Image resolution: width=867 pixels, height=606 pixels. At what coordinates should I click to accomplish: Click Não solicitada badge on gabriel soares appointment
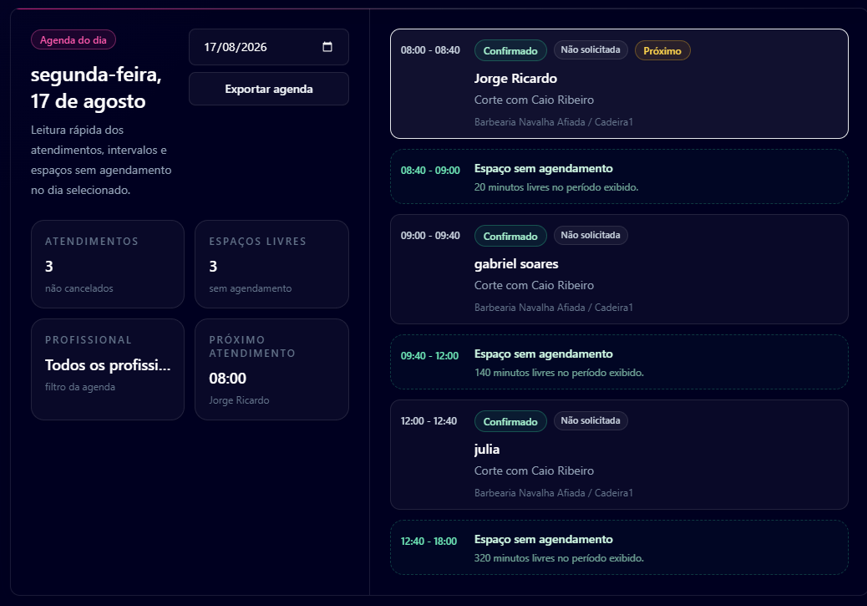click(591, 235)
